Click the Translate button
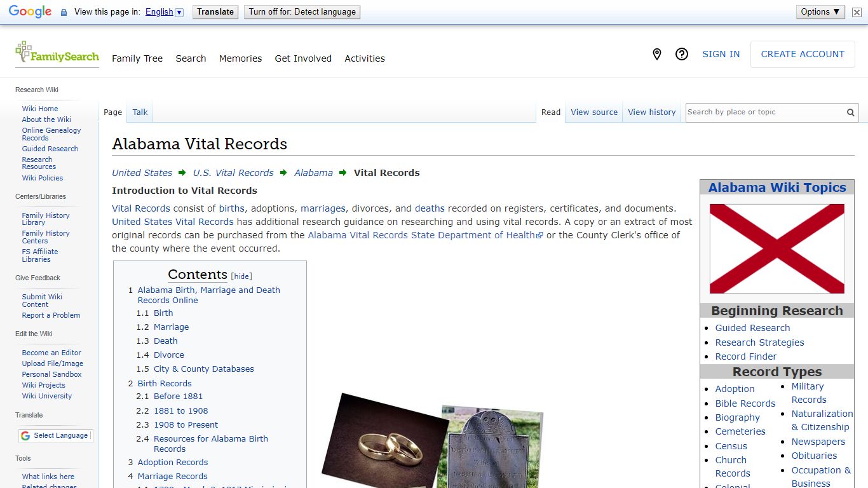Image resolution: width=868 pixels, height=488 pixels. pos(215,11)
